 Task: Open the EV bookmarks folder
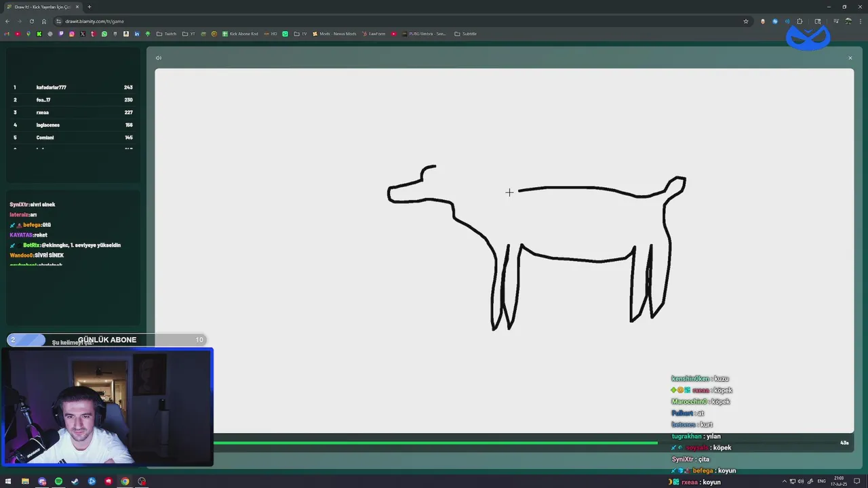[x=300, y=34]
